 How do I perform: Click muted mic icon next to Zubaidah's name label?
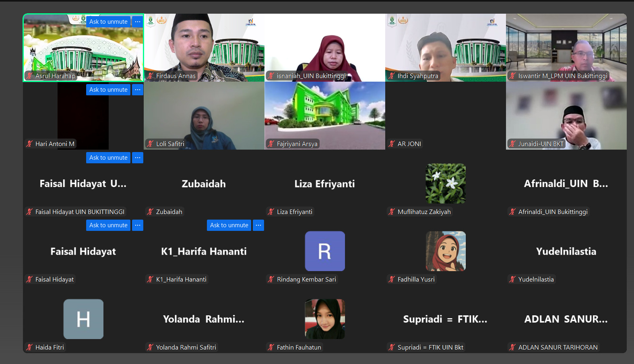click(150, 212)
